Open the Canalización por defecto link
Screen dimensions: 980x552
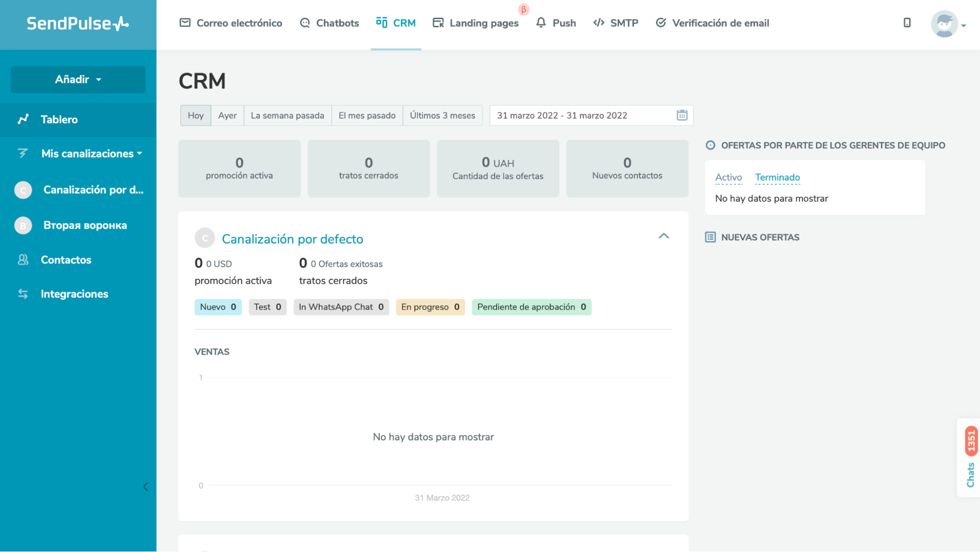click(x=292, y=239)
